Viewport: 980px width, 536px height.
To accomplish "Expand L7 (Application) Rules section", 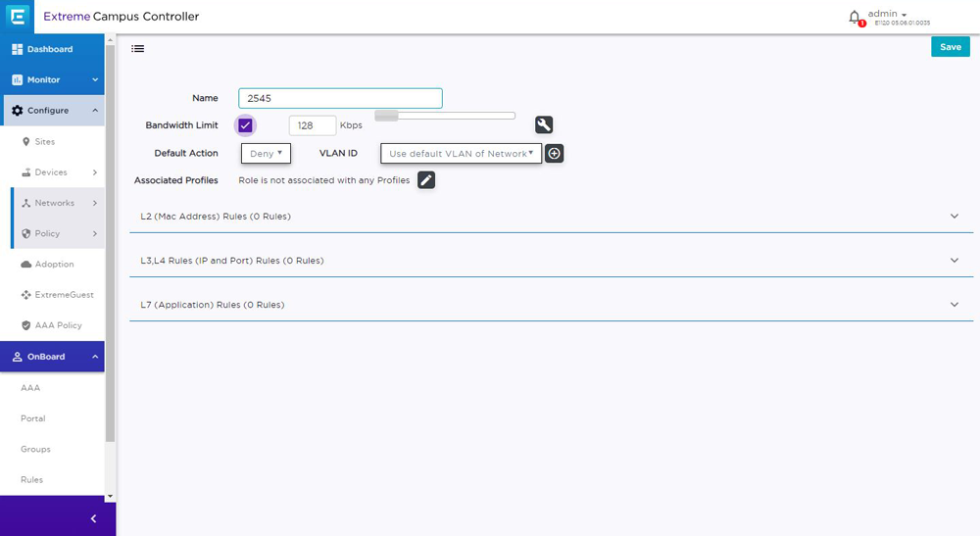I will pos(551,305).
